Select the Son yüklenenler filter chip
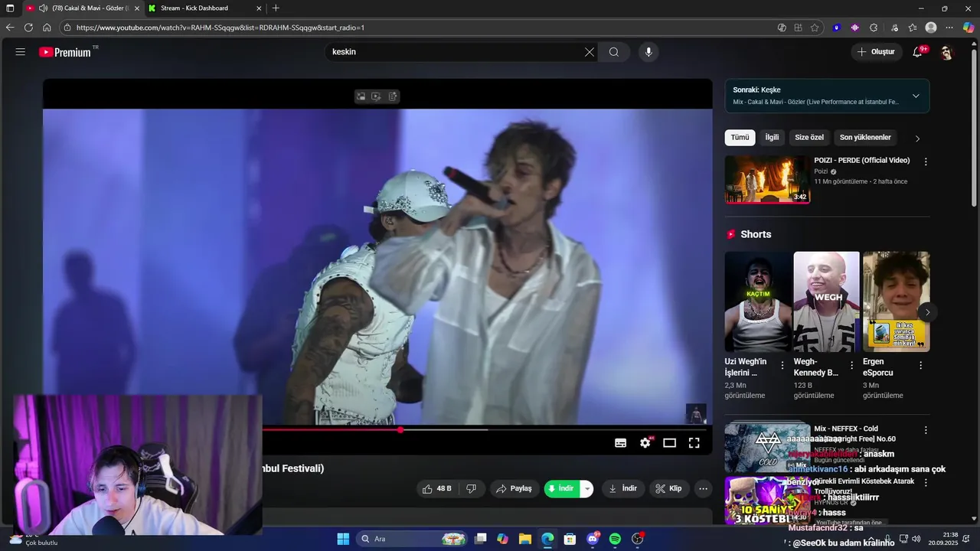The width and height of the screenshot is (980, 551). pyautogui.click(x=865, y=138)
